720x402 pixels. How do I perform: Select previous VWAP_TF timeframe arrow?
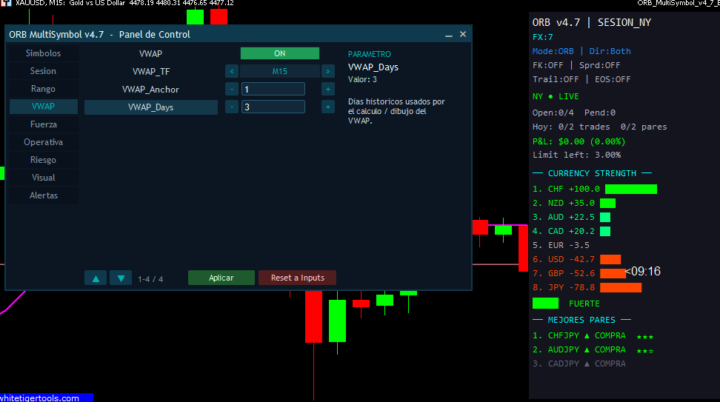click(231, 71)
